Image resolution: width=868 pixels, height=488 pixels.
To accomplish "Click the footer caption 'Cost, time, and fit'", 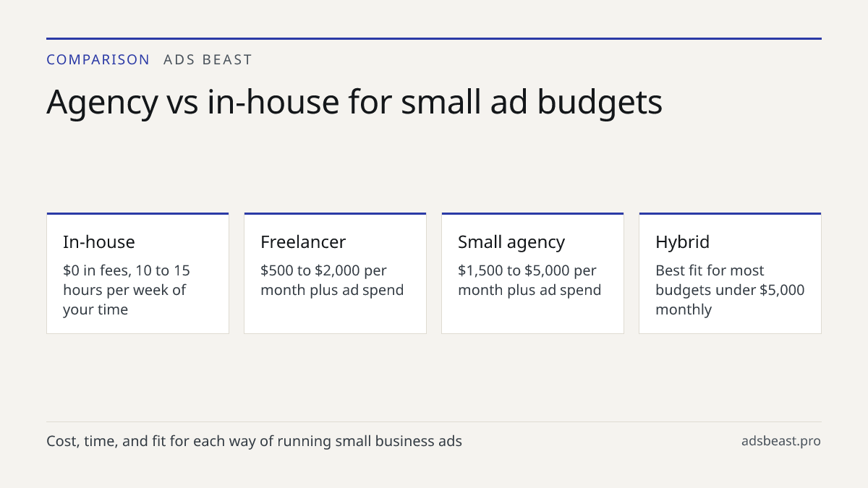I will click(254, 441).
